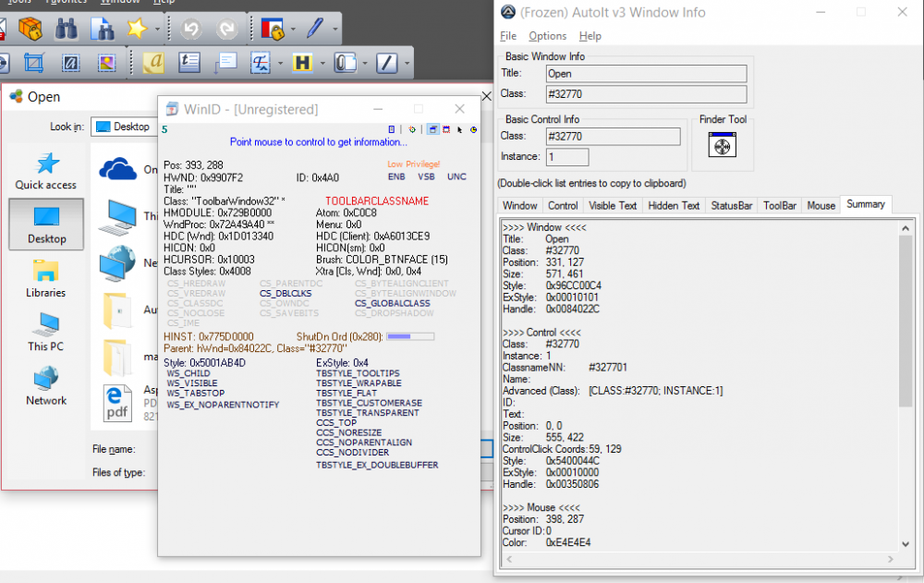The height and width of the screenshot is (583, 924).
Task: Expand highlight tool dropdown arrow
Action: pos(322,63)
